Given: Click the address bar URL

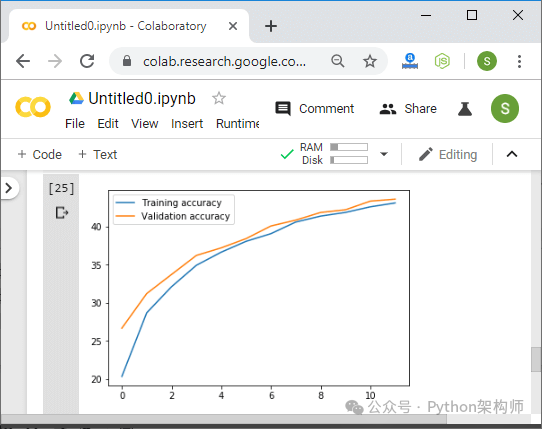Looking at the screenshot, I should (x=224, y=62).
